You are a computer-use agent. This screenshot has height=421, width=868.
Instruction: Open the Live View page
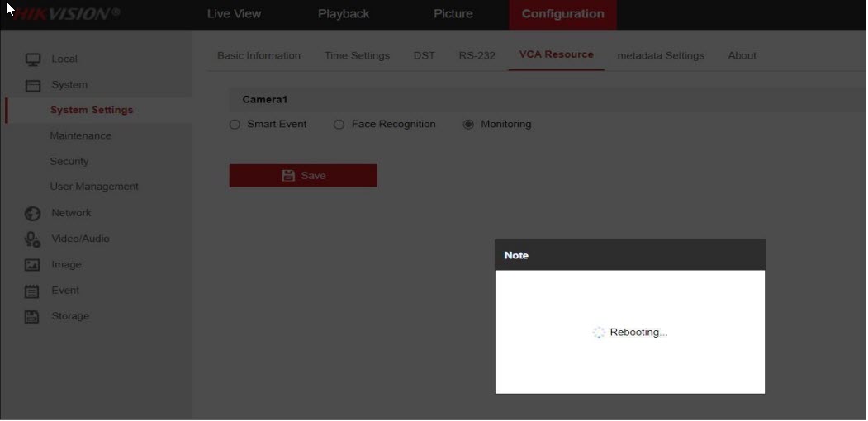coord(234,14)
